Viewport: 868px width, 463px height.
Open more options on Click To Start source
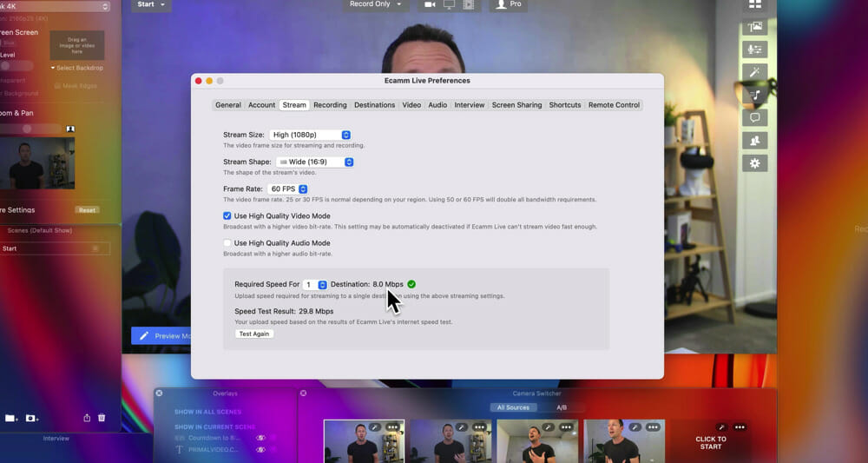coord(740,427)
